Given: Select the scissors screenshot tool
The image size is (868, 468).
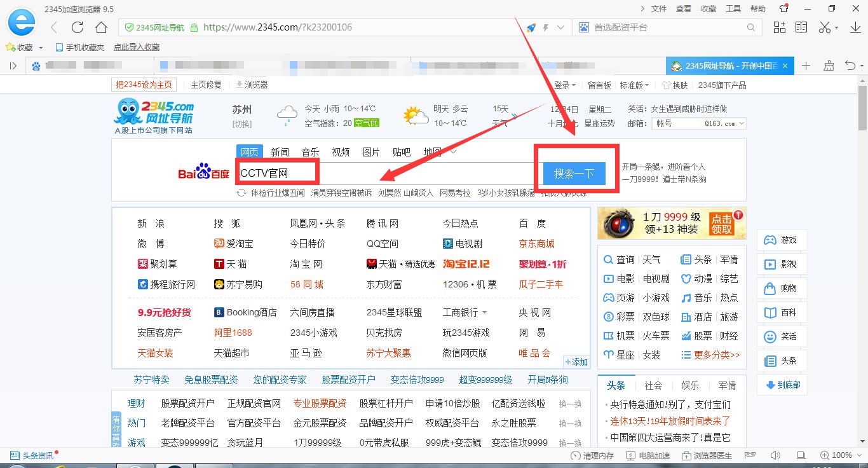Looking at the screenshot, I should click(x=826, y=27).
